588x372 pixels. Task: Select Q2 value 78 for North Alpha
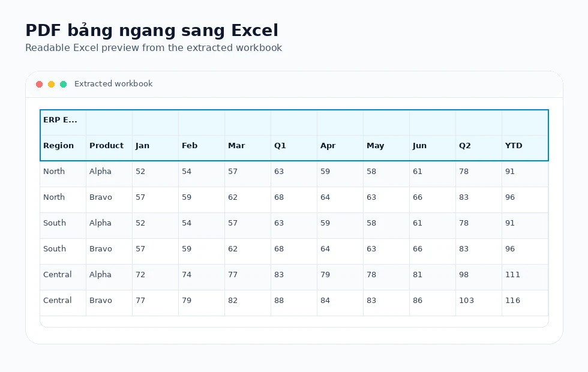[463, 172]
